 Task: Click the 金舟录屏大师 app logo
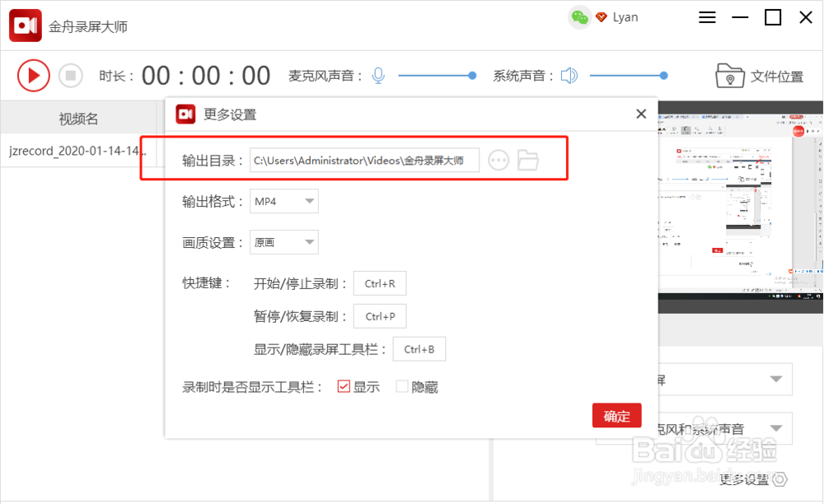(x=26, y=26)
